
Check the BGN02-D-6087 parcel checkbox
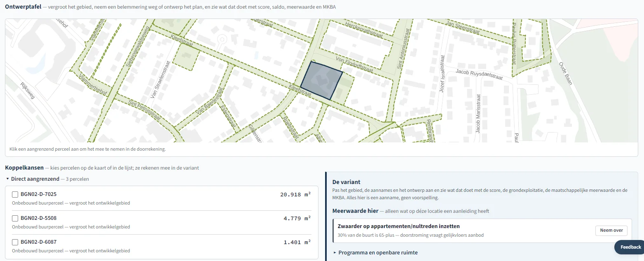pos(15,242)
